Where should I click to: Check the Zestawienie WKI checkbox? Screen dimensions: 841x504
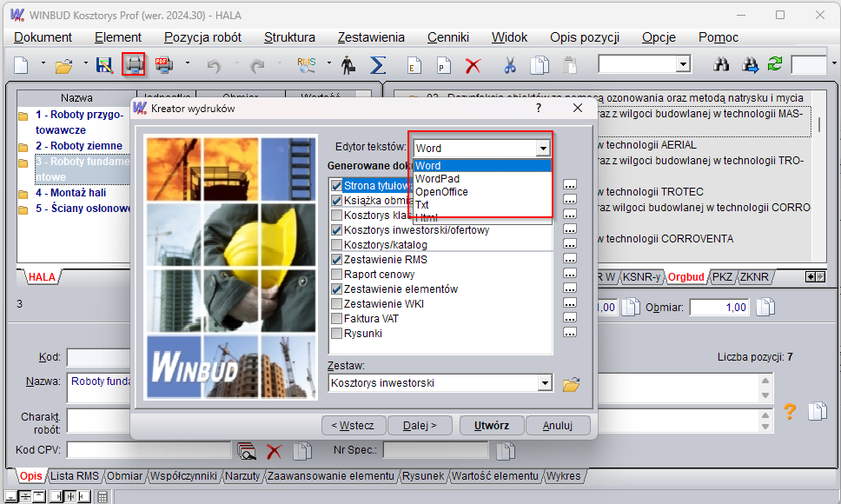[x=336, y=303]
